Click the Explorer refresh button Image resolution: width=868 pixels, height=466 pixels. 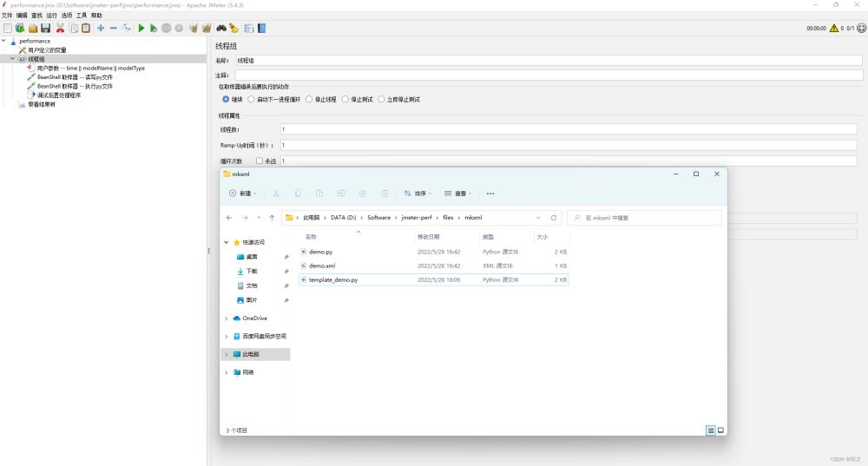click(554, 218)
